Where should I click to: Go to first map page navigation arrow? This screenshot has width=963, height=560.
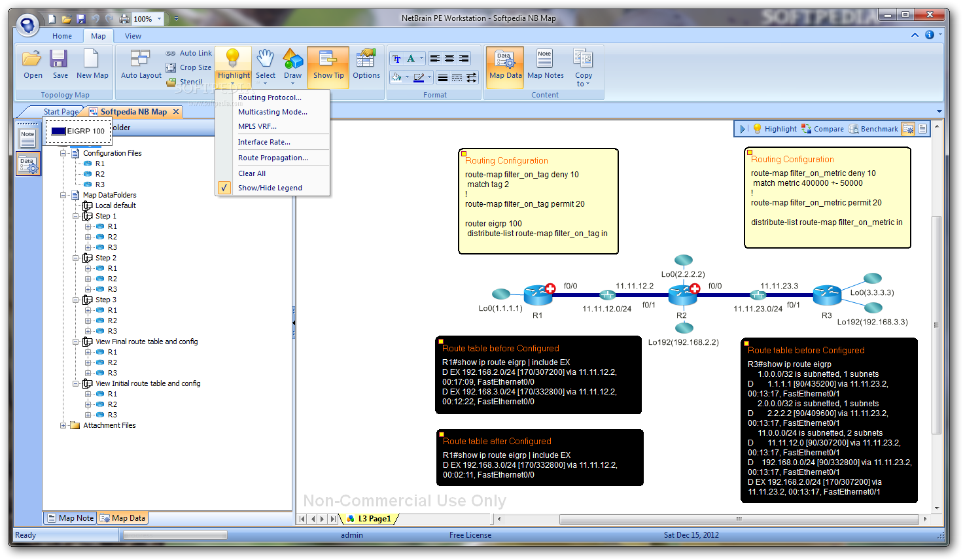point(302,519)
